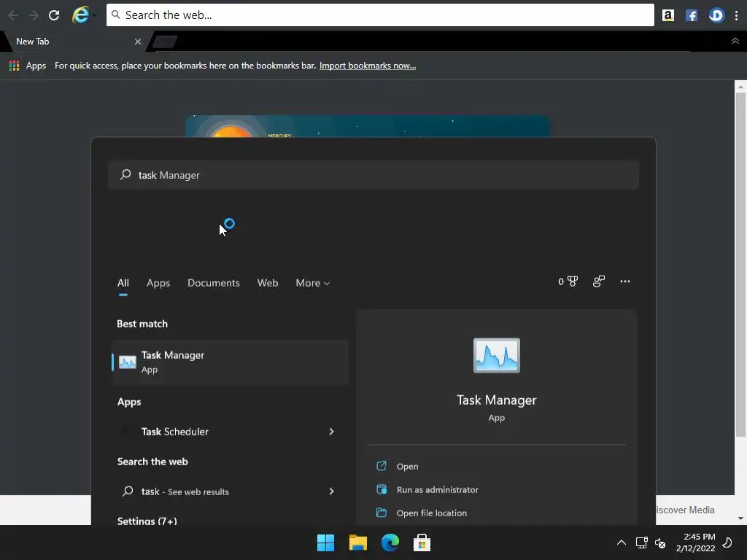Close the New Tab tab
This screenshot has height=560, width=747.
click(138, 42)
